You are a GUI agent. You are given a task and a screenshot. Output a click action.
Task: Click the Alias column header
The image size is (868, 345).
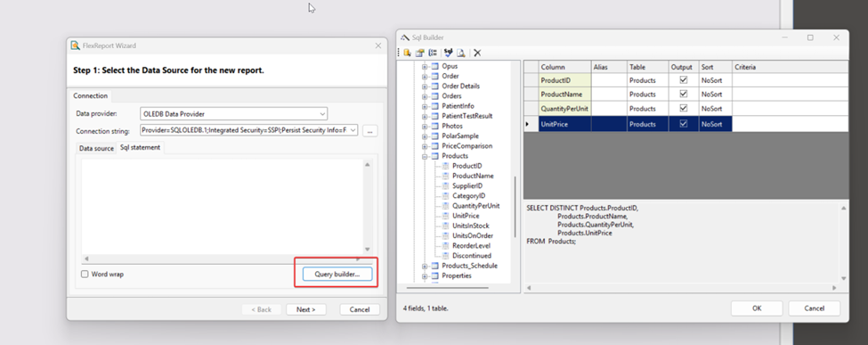click(x=609, y=67)
